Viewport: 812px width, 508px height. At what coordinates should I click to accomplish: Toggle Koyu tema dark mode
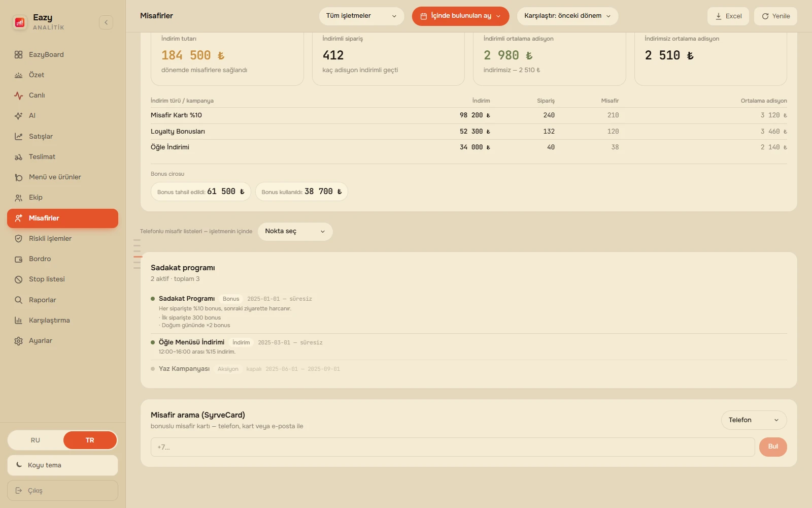click(x=62, y=465)
